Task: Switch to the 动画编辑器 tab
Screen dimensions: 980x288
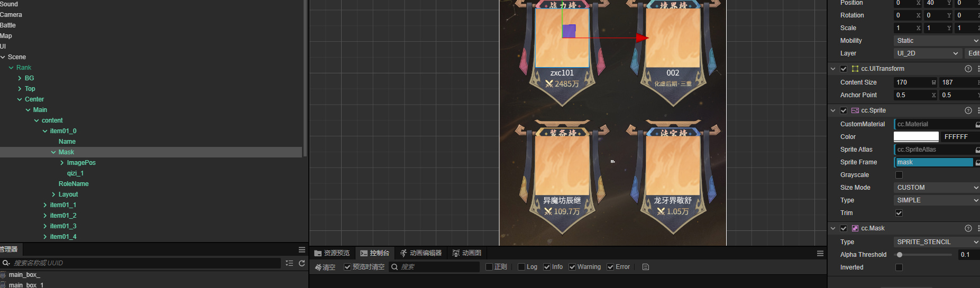Action: (420, 253)
